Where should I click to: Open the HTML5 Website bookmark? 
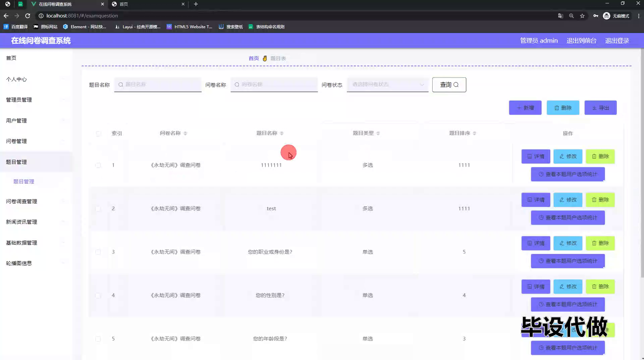pyautogui.click(x=190, y=27)
